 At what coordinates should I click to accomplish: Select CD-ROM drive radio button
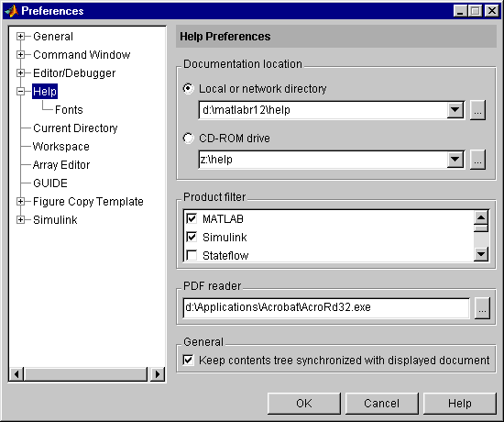(189, 139)
